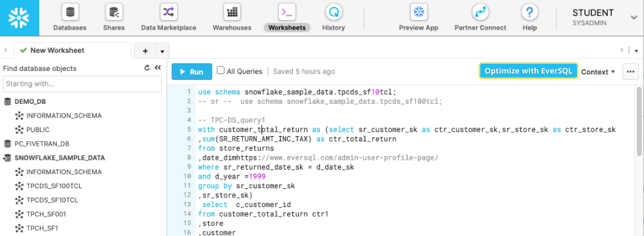Click the Preview App label
This screenshot has width=644, height=236.
pyautogui.click(x=419, y=28)
